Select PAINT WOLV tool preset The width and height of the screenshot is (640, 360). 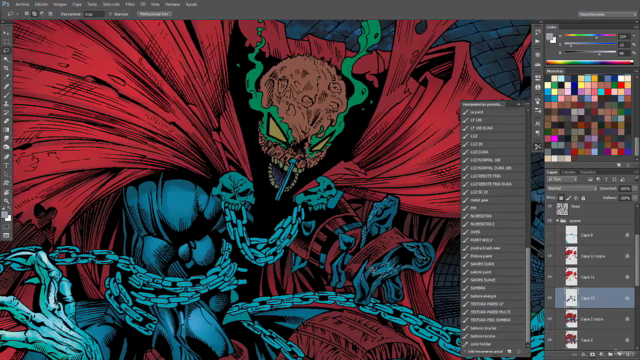493,240
